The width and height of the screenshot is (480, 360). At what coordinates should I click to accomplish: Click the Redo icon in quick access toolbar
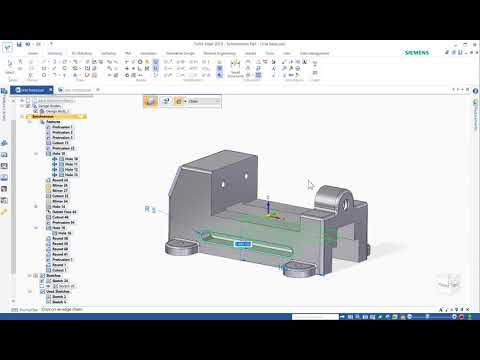pyautogui.click(x=38, y=44)
